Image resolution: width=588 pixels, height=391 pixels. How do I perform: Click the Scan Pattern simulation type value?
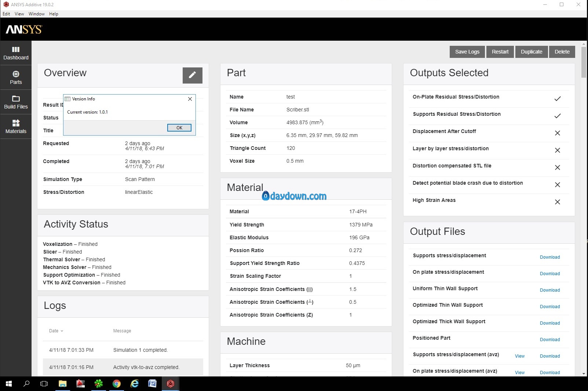pyautogui.click(x=140, y=179)
